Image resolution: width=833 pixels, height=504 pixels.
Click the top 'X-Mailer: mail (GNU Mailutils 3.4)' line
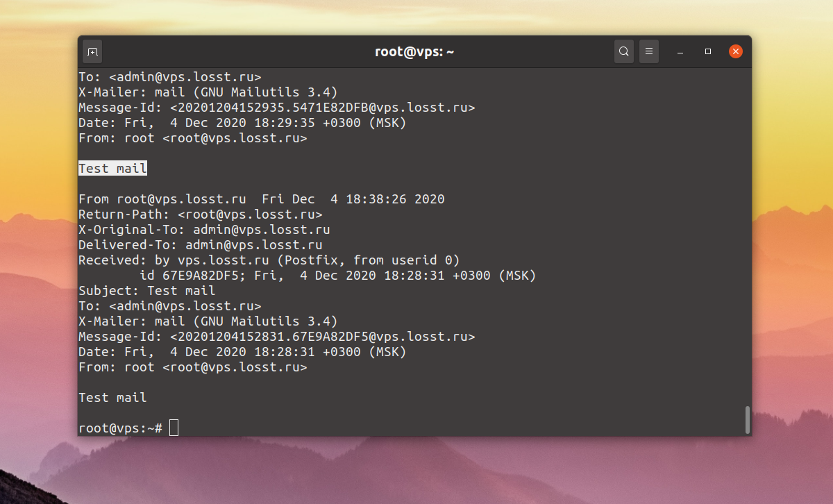point(208,92)
